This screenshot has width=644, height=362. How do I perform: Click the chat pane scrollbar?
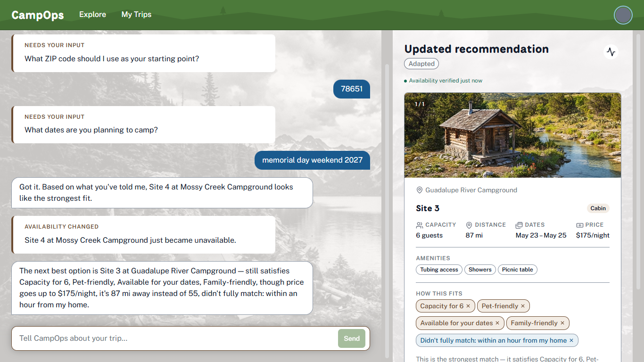pyautogui.click(x=387, y=211)
